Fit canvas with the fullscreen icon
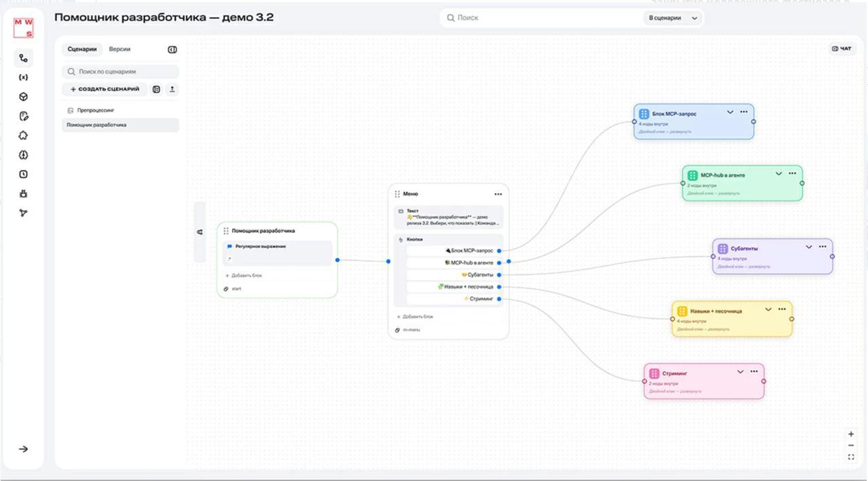This screenshot has height=481, width=868. pos(851,457)
